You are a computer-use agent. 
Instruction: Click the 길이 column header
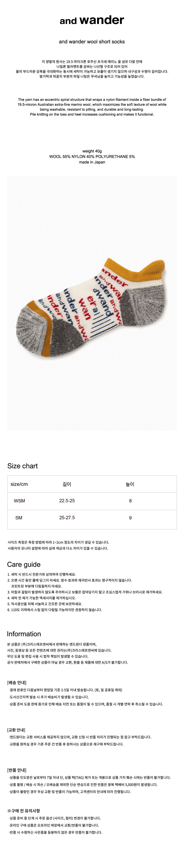[x=67, y=484]
